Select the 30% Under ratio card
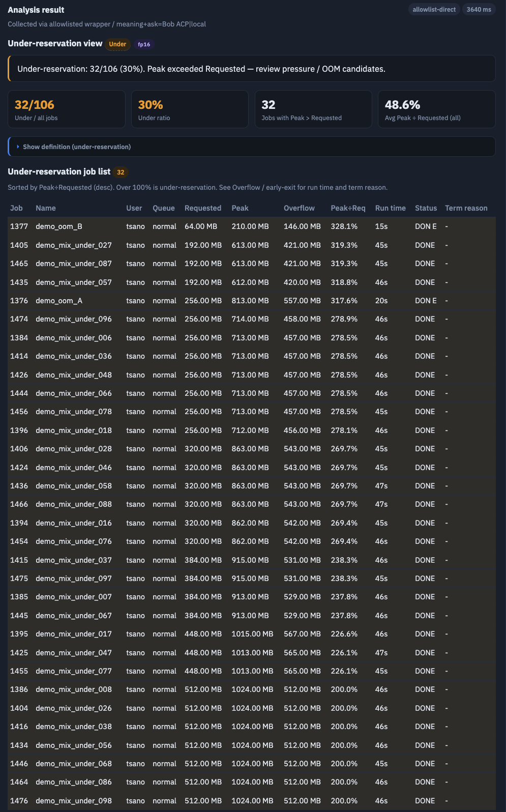506x812 pixels. tap(190, 109)
